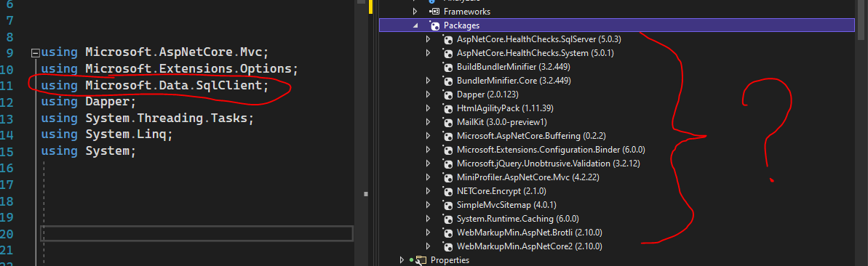Select NETCore.Encrypt (2.1.0) entry

501,191
